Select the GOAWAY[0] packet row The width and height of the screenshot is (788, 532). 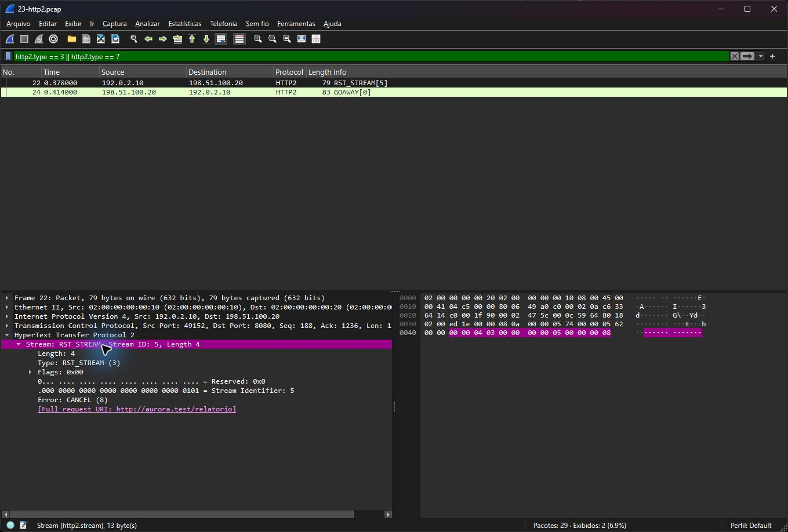(394, 92)
